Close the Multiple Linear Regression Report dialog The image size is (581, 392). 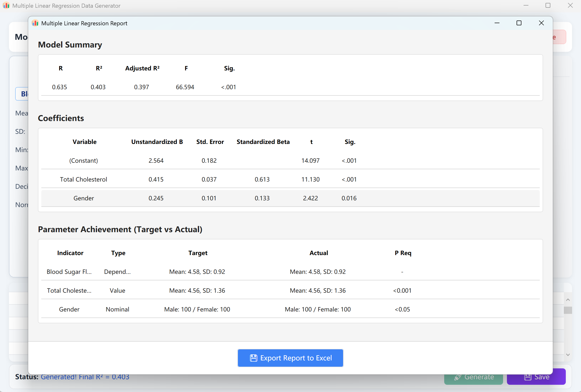pyautogui.click(x=541, y=23)
